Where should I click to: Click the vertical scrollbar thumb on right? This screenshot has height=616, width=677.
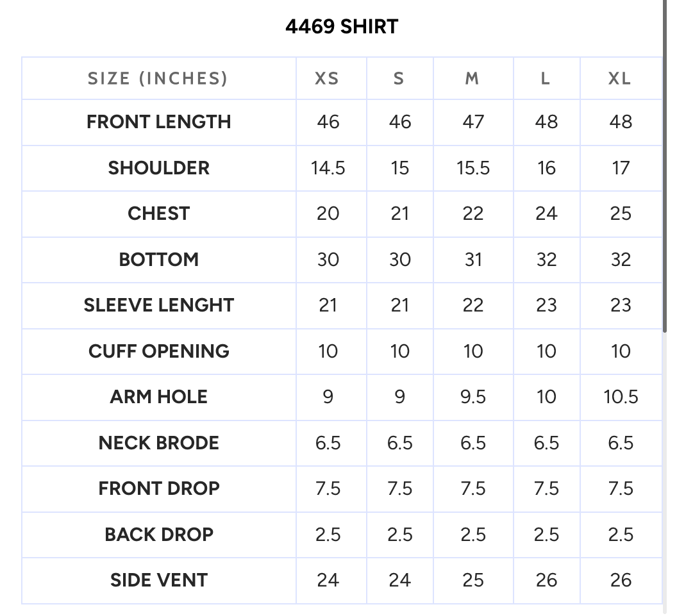(x=665, y=166)
